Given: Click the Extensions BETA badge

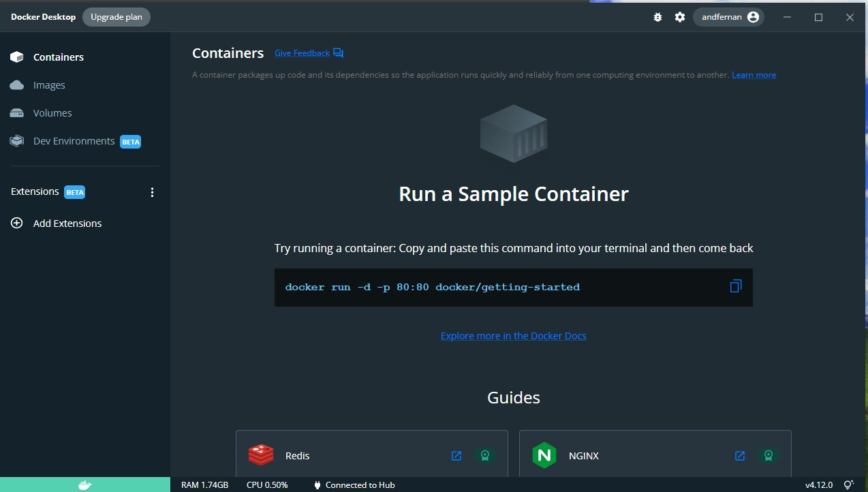Looking at the screenshot, I should [x=75, y=192].
